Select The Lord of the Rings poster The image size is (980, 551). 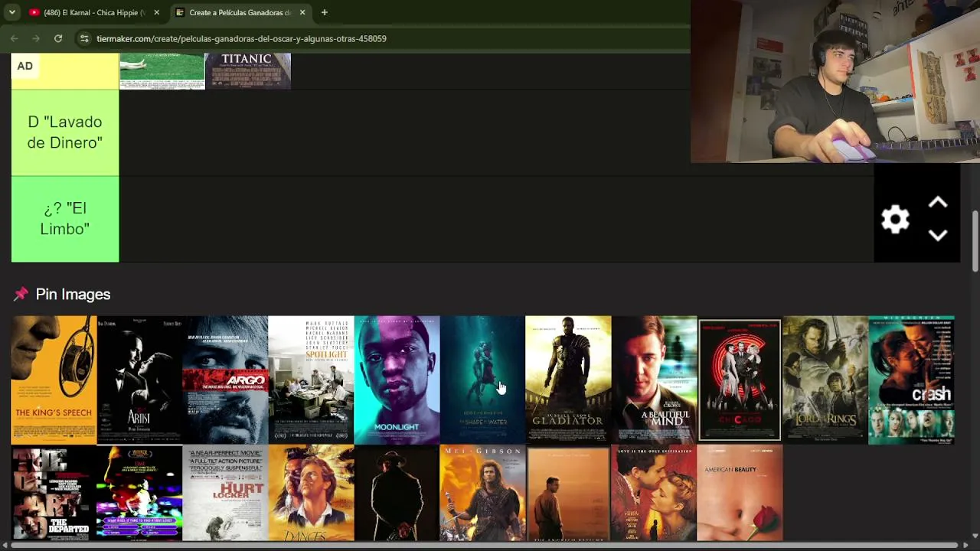pyautogui.click(x=825, y=380)
